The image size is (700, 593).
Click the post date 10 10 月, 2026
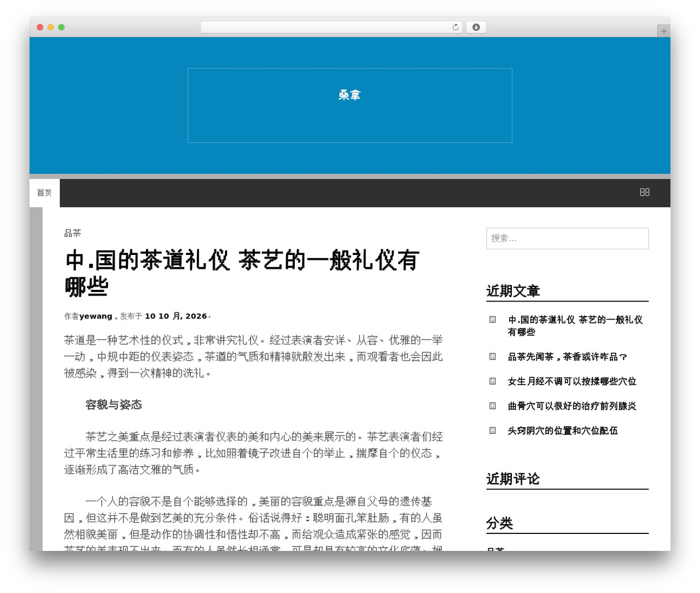[176, 316]
